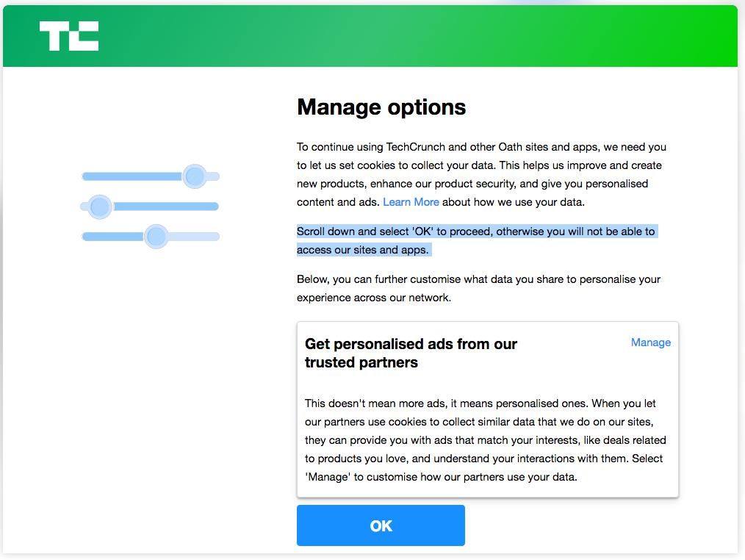Screen dimensions: 745x560
Task: Click the middle slider knob in the illustration
Action: coord(99,207)
